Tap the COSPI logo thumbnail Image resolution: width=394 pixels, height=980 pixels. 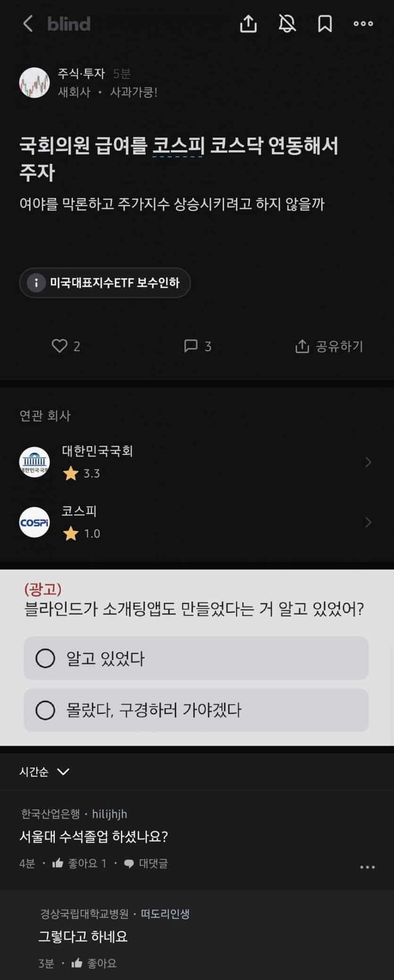click(x=34, y=522)
